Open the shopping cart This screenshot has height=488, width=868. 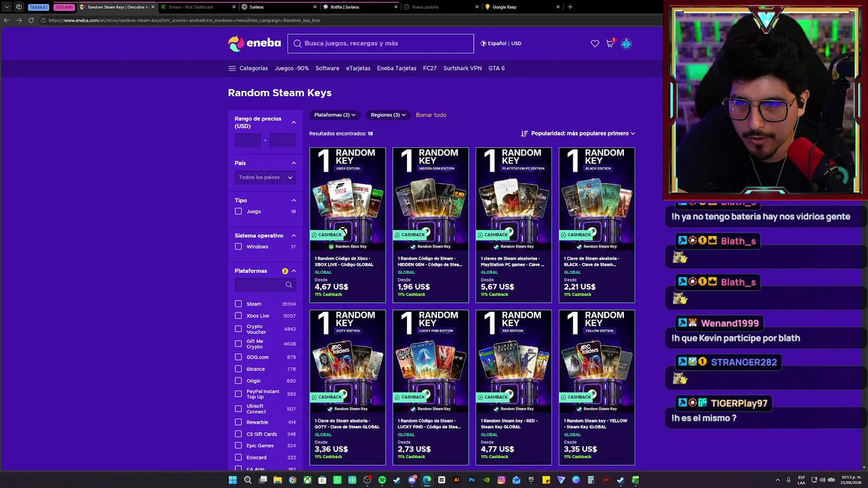610,43
